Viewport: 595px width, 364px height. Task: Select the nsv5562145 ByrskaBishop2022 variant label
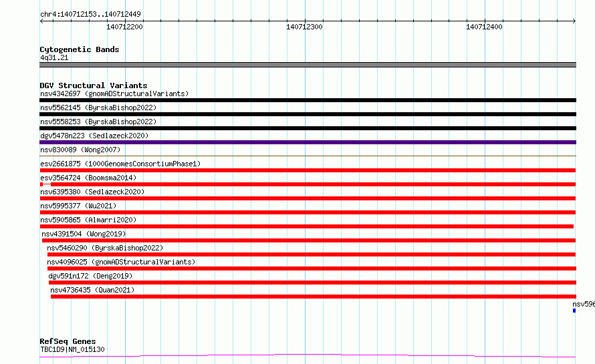pos(98,108)
